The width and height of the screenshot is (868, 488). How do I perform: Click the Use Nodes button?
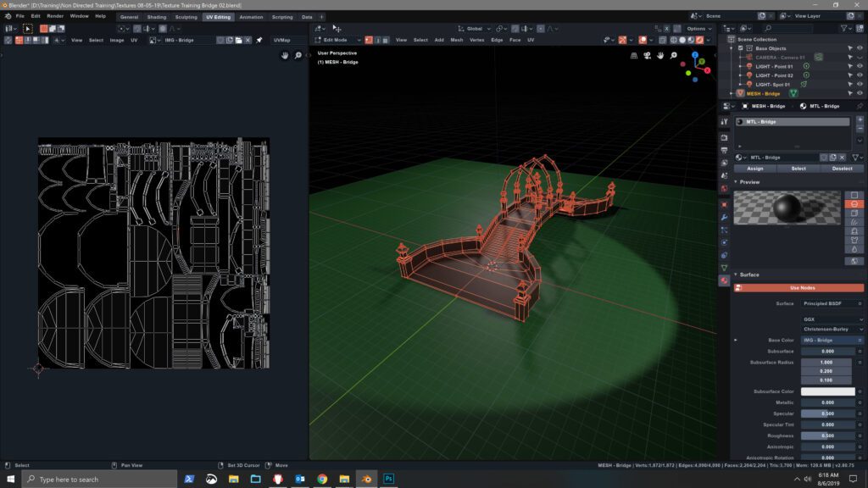point(802,288)
